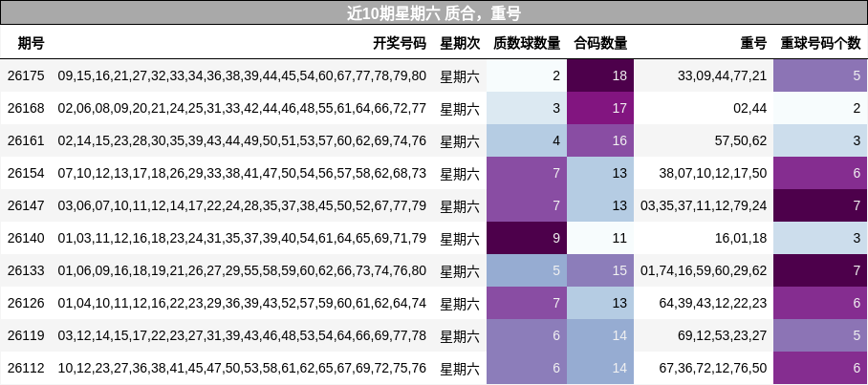Click issue number 26154
Image resolution: width=868 pixels, height=385 pixels.
coord(26,173)
